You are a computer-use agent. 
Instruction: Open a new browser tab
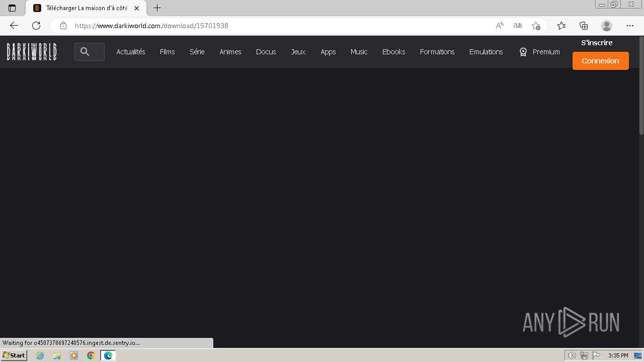[x=157, y=8]
